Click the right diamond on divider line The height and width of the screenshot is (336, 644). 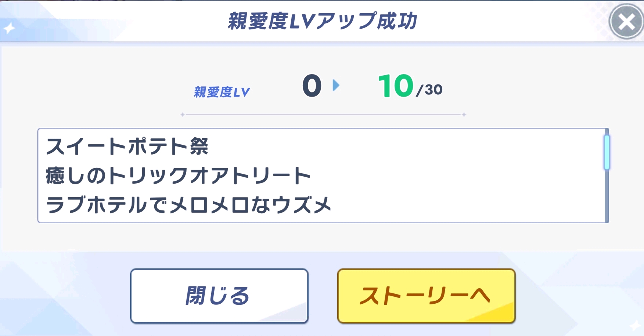click(x=464, y=115)
